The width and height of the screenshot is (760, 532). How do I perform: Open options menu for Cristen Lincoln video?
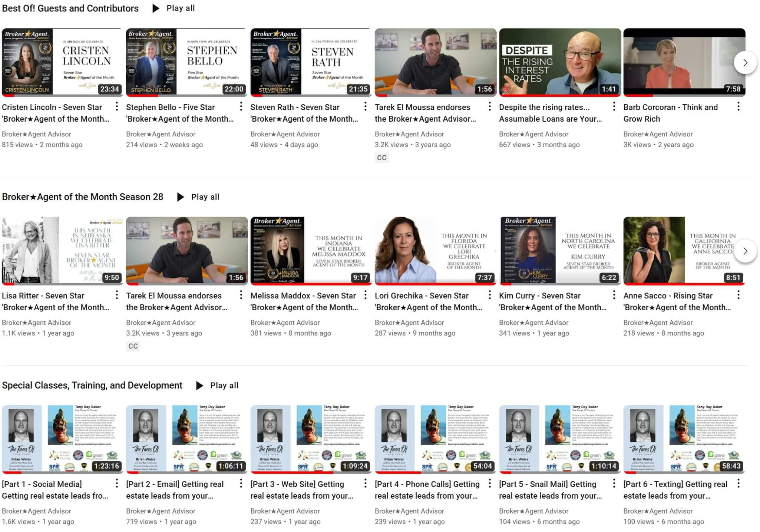(117, 107)
